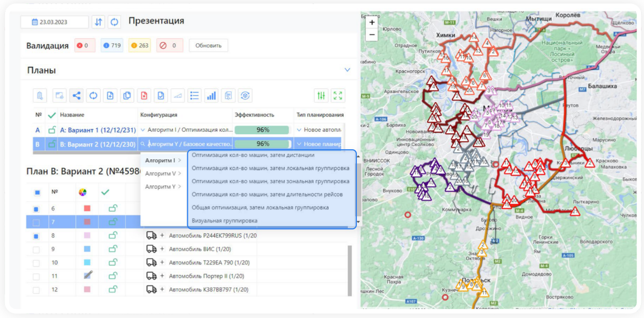The width and height of the screenshot is (644, 318).
Task: Open configuration dropdown for plan A
Action: 143,130
